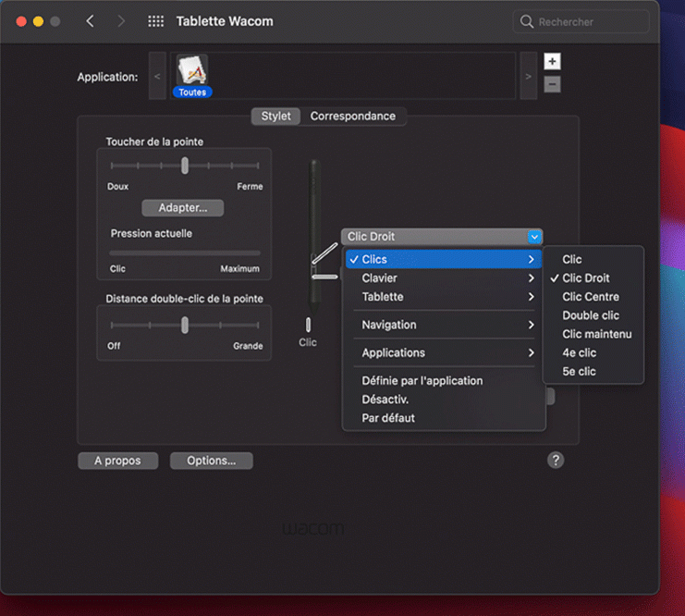Show all preferences grid icon
The height and width of the screenshot is (616, 685).
[155, 21]
